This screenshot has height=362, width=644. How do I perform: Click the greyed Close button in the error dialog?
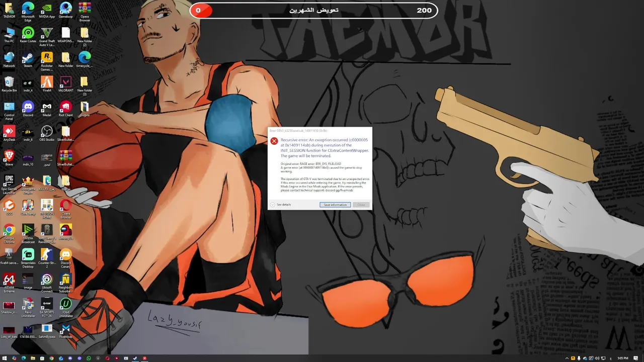(x=361, y=205)
